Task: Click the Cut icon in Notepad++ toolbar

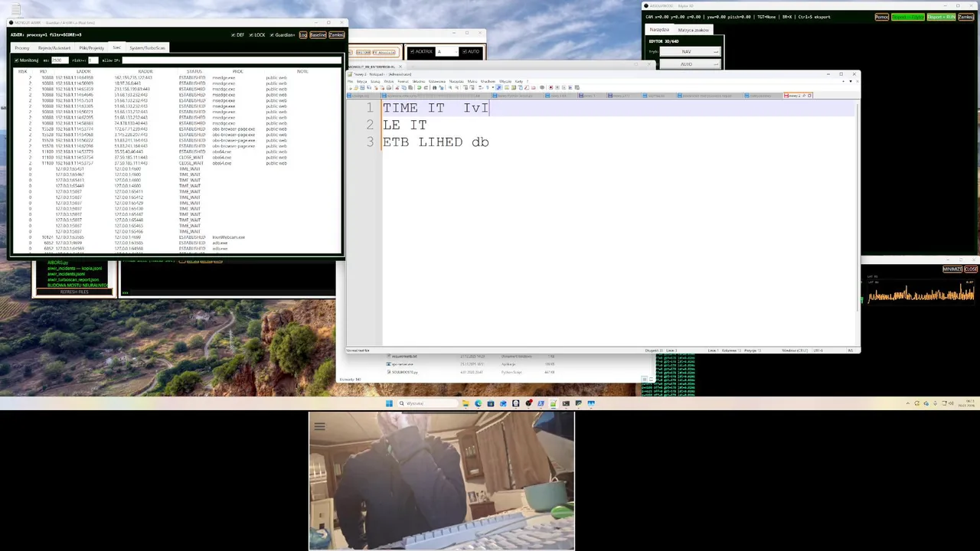Action: click(x=397, y=87)
